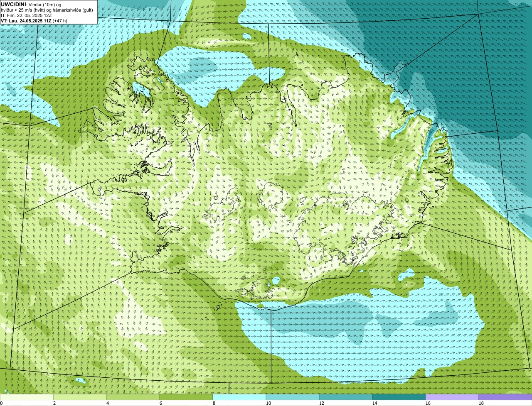Select the 2–4 m/s light green legend swatch
532x406 pixels.
point(80,397)
